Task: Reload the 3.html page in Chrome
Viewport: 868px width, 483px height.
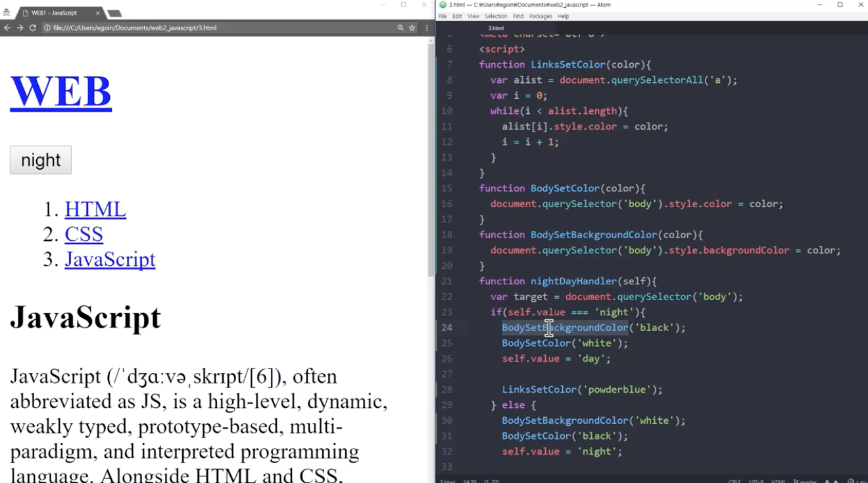Action: point(33,28)
